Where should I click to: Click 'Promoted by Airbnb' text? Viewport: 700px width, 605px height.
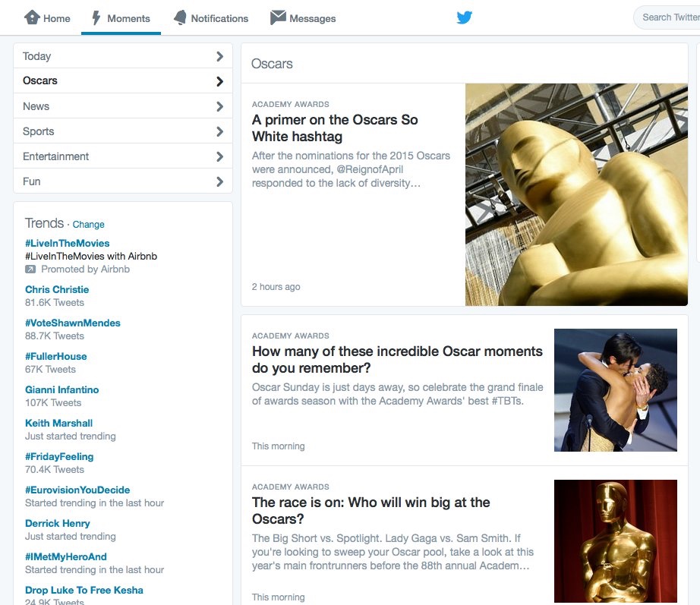85,269
